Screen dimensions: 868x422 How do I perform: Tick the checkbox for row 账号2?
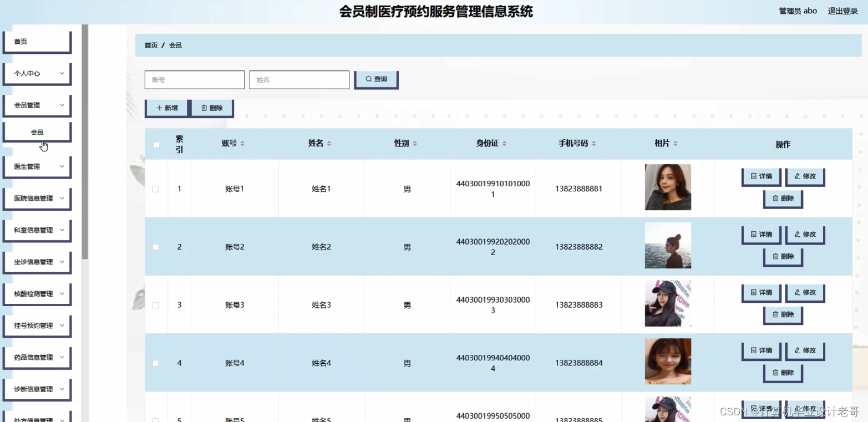156,247
